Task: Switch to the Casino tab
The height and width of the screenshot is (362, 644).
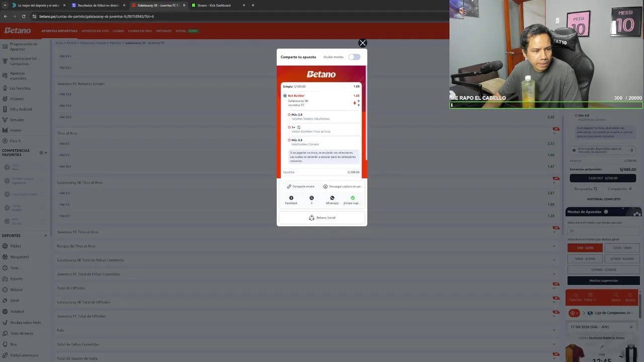Action: [118, 31]
